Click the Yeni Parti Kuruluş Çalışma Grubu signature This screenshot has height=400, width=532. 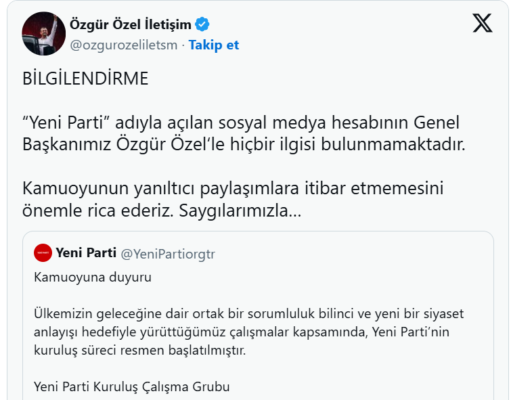131,386
